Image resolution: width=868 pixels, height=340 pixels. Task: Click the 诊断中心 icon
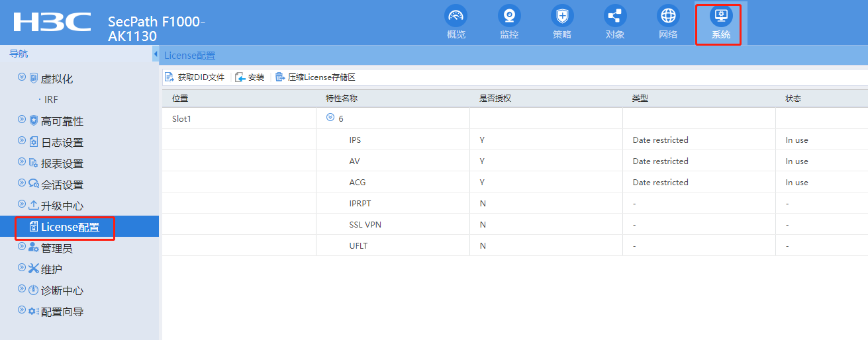coord(34,290)
